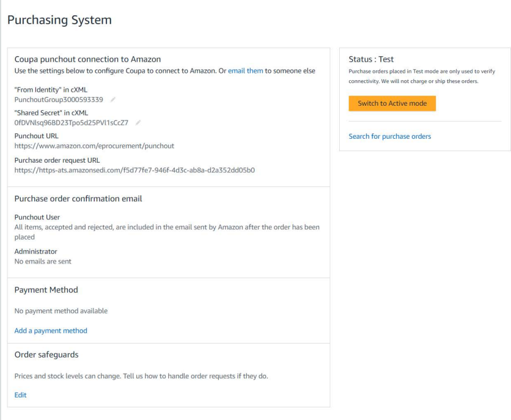
Task: Click the Order safeguards section heading
Action: pyautogui.click(x=46, y=355)
